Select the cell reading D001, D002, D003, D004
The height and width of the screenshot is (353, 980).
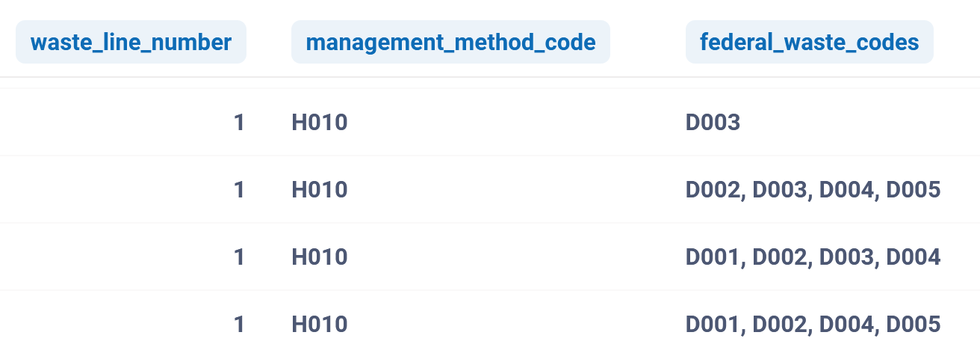pyautogui.click(x=813, y=257)
